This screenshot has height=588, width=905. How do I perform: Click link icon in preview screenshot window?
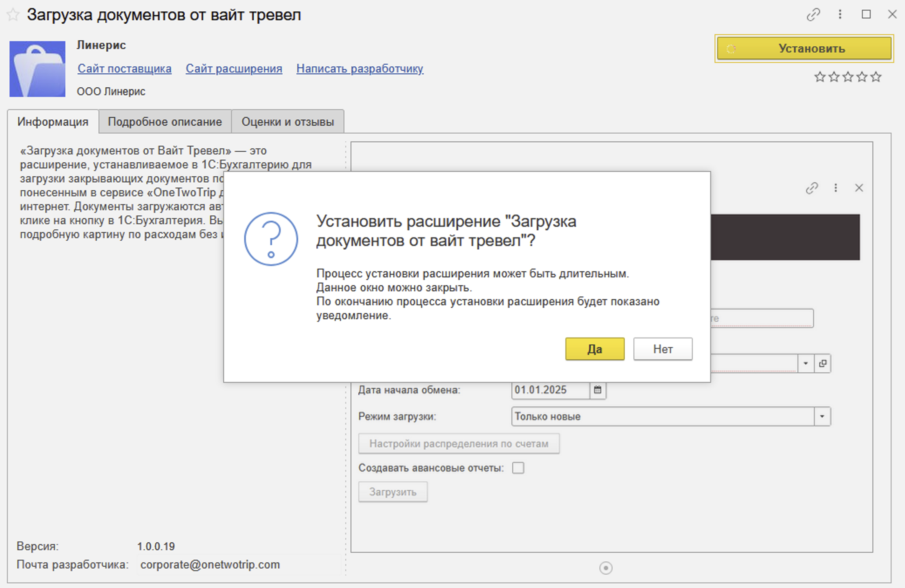point(812,188)
